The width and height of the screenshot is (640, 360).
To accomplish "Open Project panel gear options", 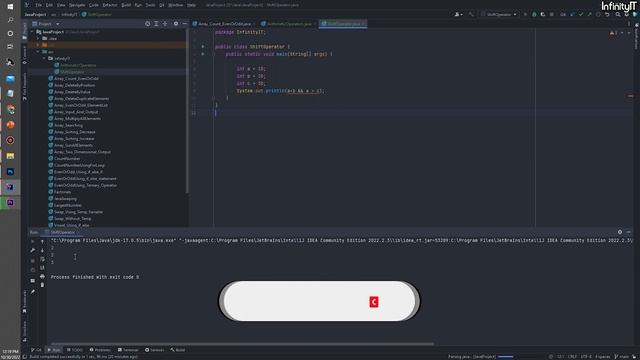I will [x=176, y=24].
